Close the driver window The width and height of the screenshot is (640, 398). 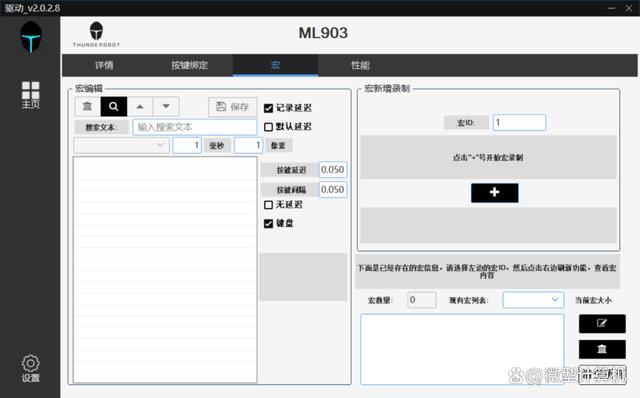click(629, 8)
